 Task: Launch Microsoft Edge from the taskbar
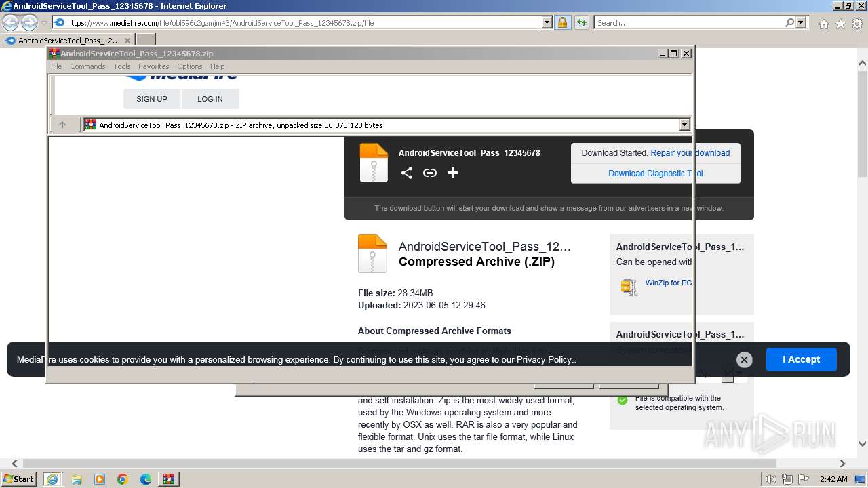click(x=146, y=479)
